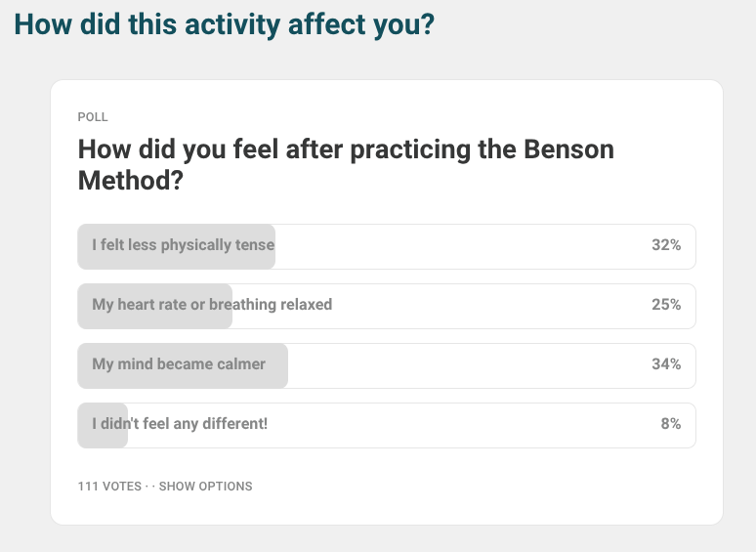Select the "I felt less physically tense" answer
This screenshot has width=756, height=552.
pyautogui.click(x=386, y=246)
